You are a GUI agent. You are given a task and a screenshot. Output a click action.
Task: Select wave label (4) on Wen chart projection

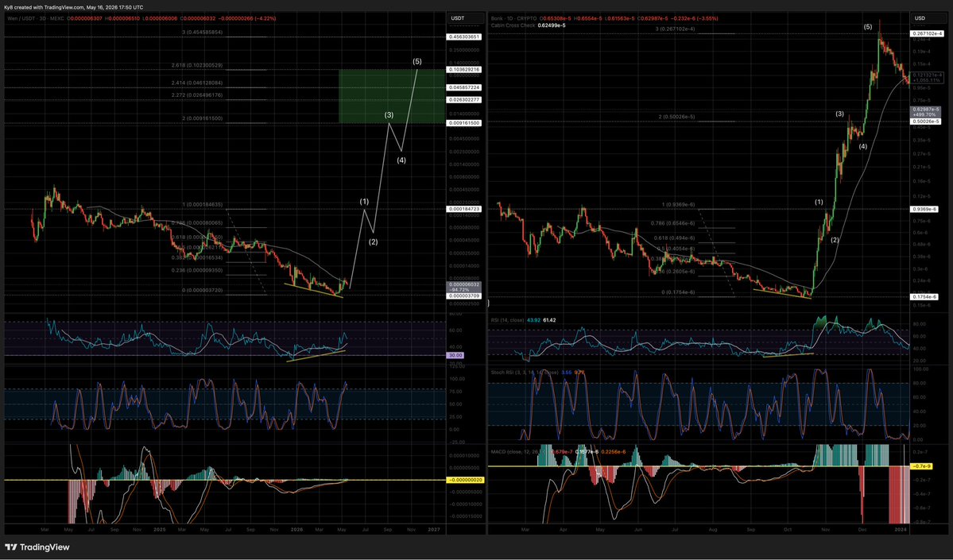[401, 160]
